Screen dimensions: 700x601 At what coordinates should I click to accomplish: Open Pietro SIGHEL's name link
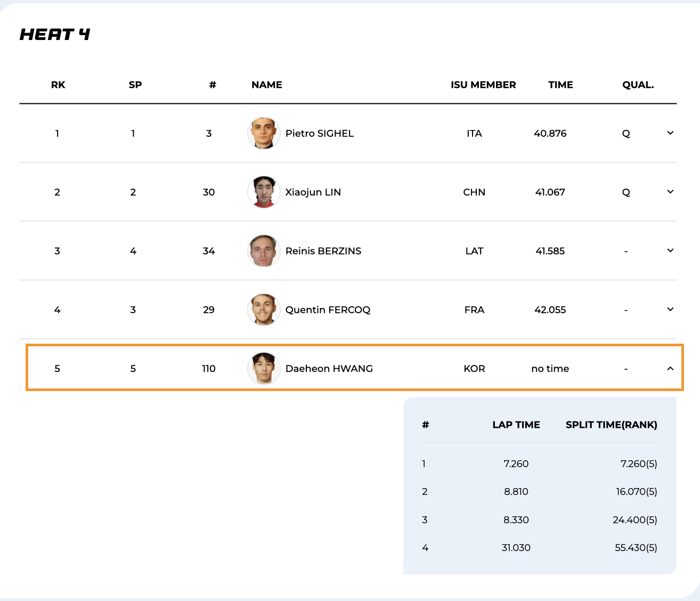point(319,133)
